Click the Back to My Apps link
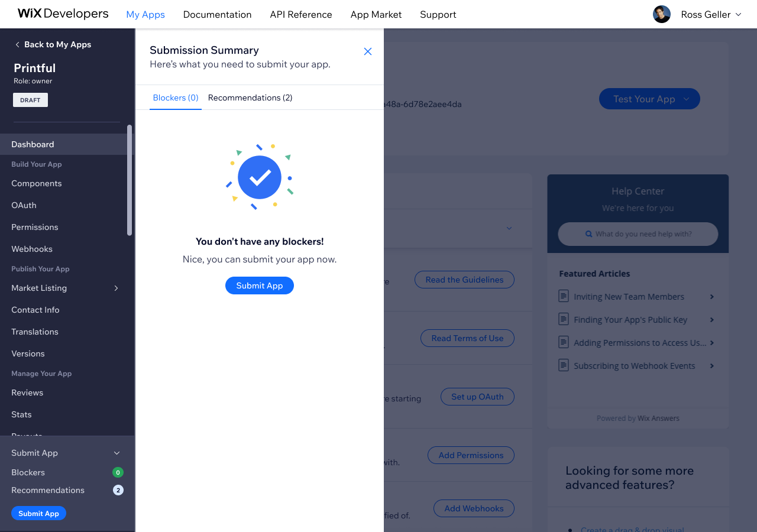This screenshot has width=757, height=532. (53, 45)
